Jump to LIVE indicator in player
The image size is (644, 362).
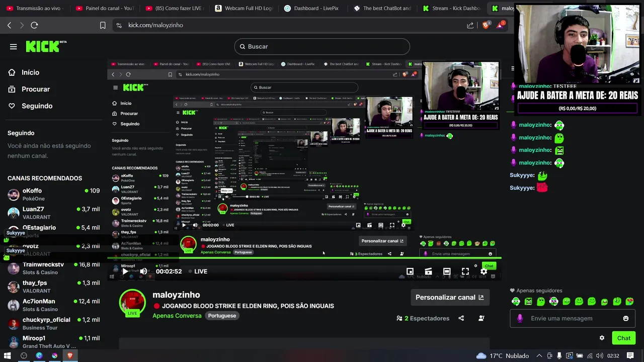pyautogui.click(x=197, y=271)
